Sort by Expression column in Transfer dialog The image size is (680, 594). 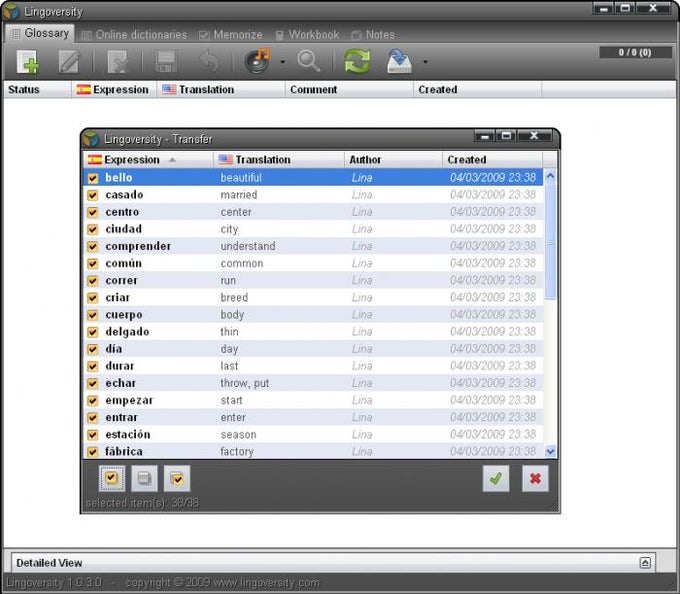coord(148,160)
